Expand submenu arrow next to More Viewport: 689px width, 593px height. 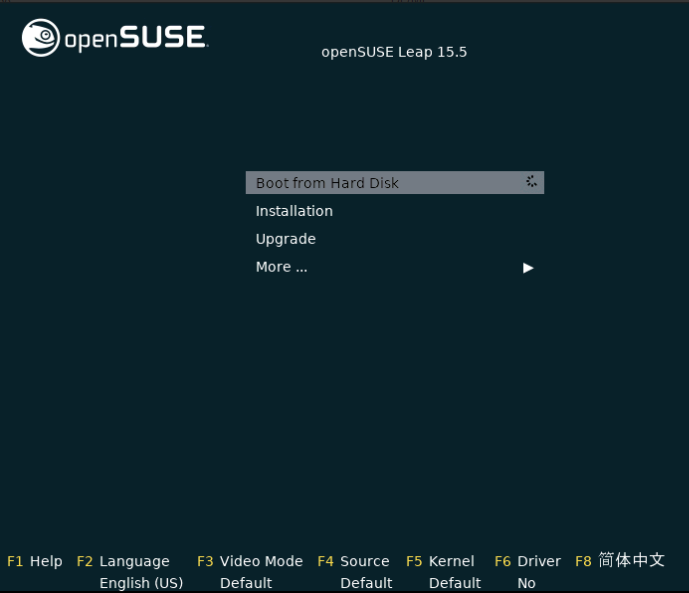click(528, 268)
